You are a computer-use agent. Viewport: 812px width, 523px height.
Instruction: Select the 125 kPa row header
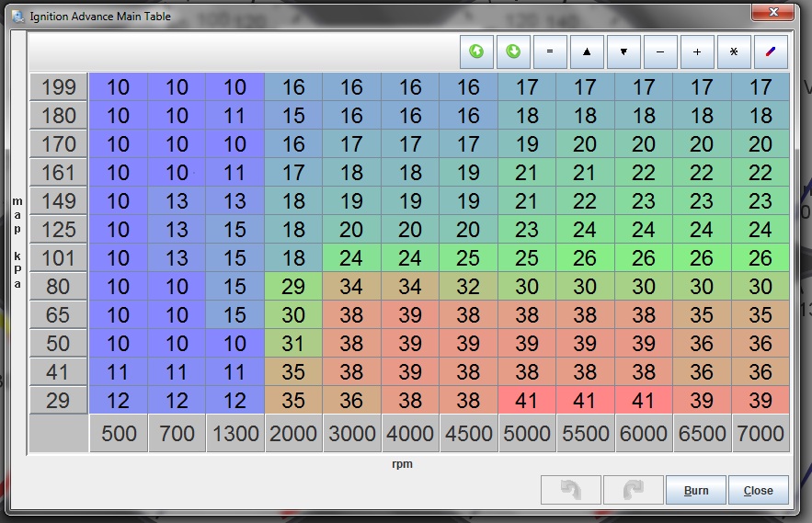pyautogui.click(x=59, y=230)
